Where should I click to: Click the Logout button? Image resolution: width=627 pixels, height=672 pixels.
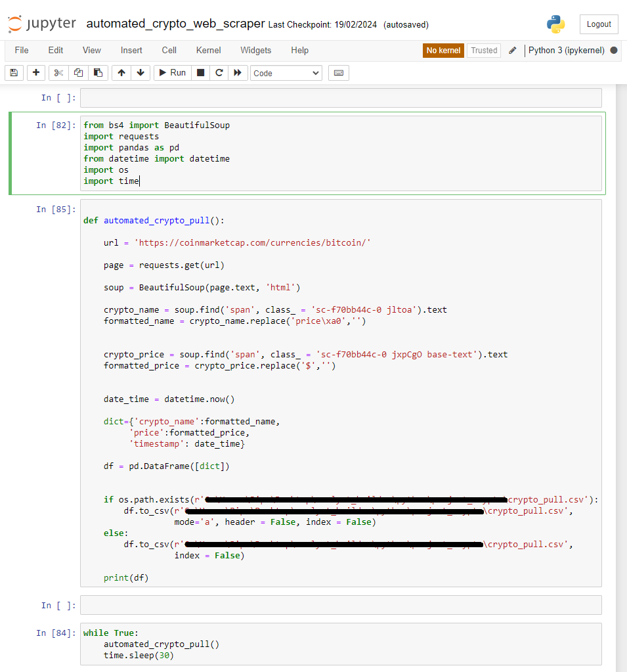click(599, 24)
